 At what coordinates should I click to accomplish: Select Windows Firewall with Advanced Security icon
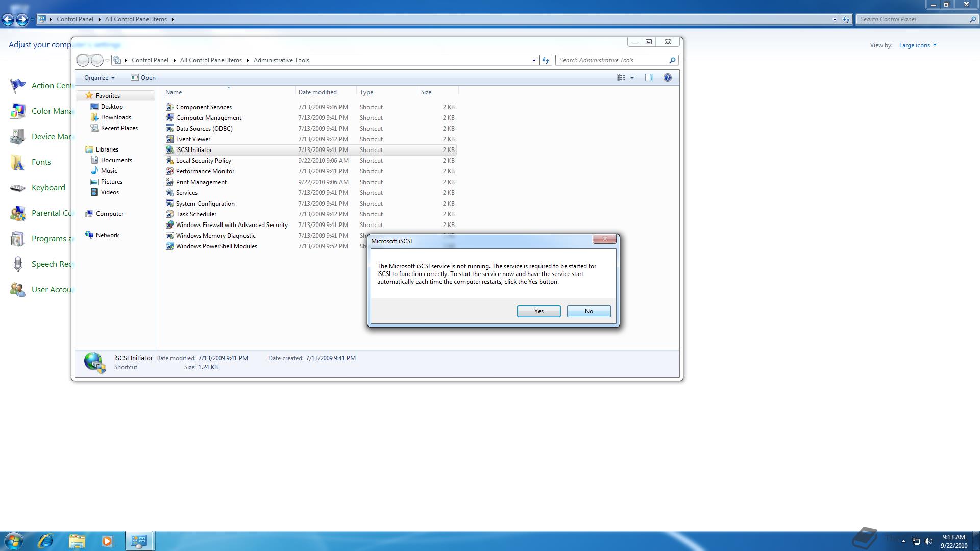coord(170,225)
